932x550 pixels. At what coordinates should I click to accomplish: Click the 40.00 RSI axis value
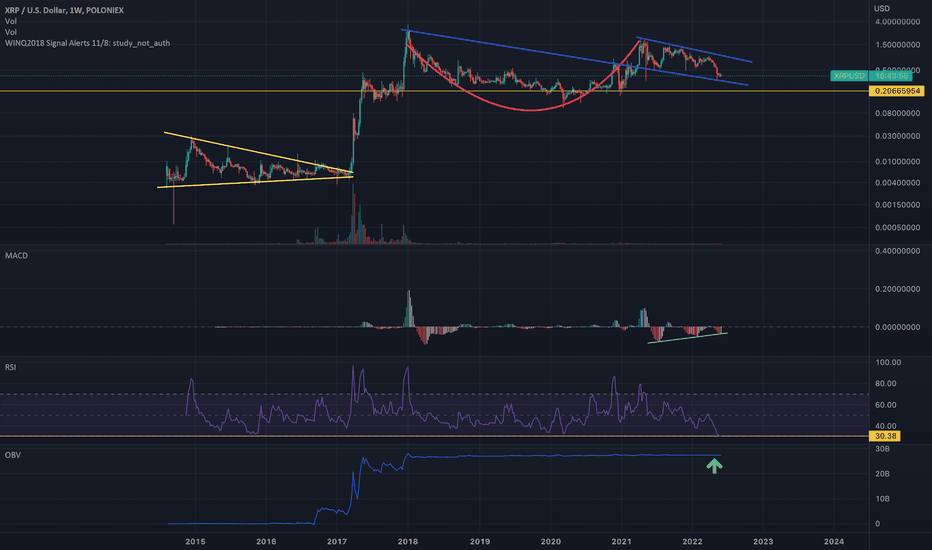pyautogui.click(x=886, y=426)
